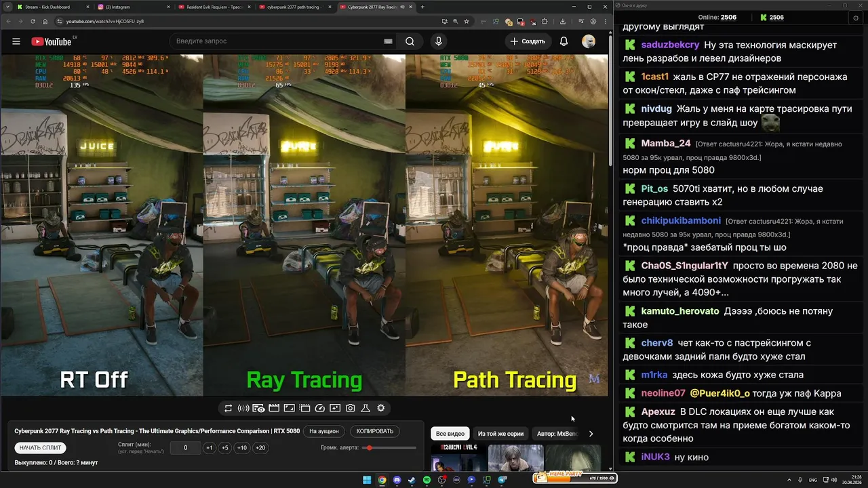Click the 'Создать' create button
868x488 pixels.
click(x=528, y=41)
